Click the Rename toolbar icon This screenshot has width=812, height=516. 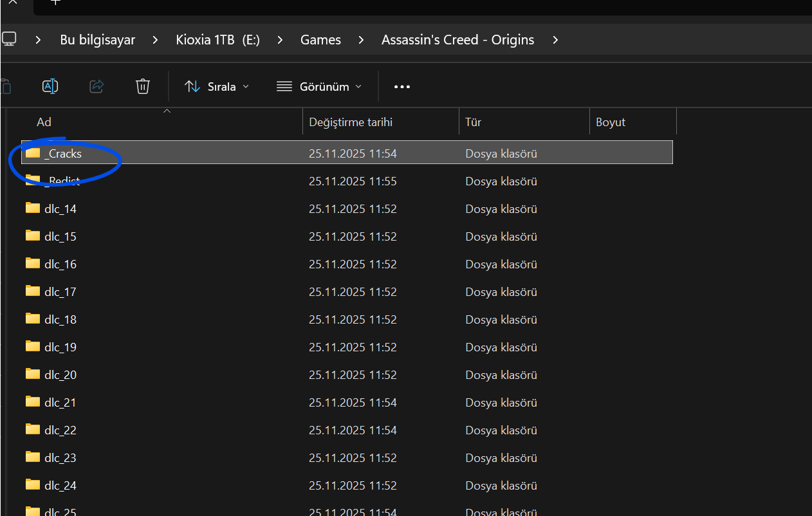click(x=50, y=86)
